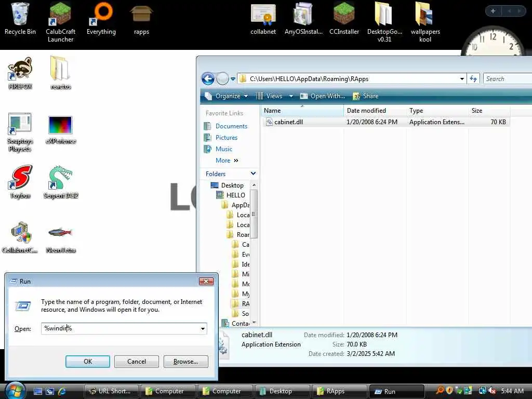Click the Explorer Search box
Image resolution: width=532 pixels, height=399 pixels.
[x=508, y=79]
